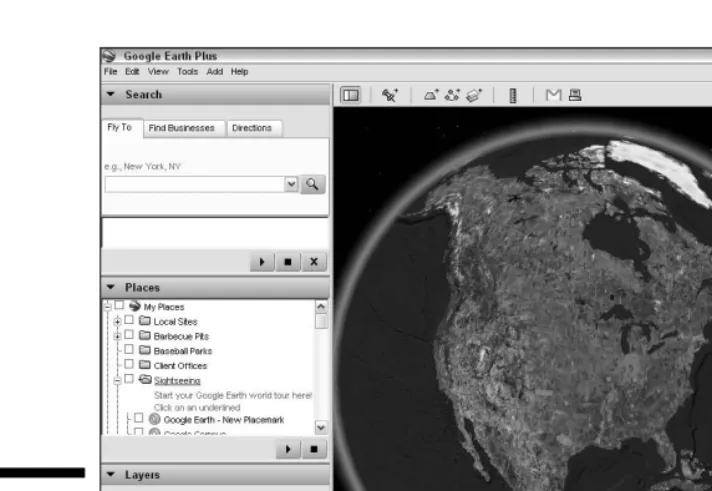Stop tour in the Places panel

click(x=314, y=449)
